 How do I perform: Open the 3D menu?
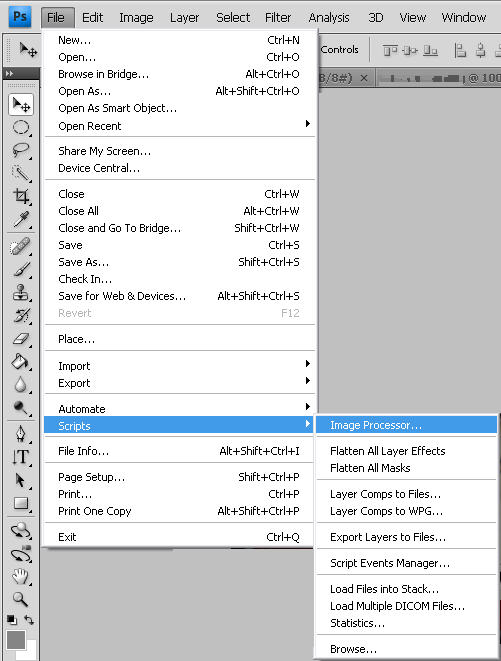coord(376,18)
